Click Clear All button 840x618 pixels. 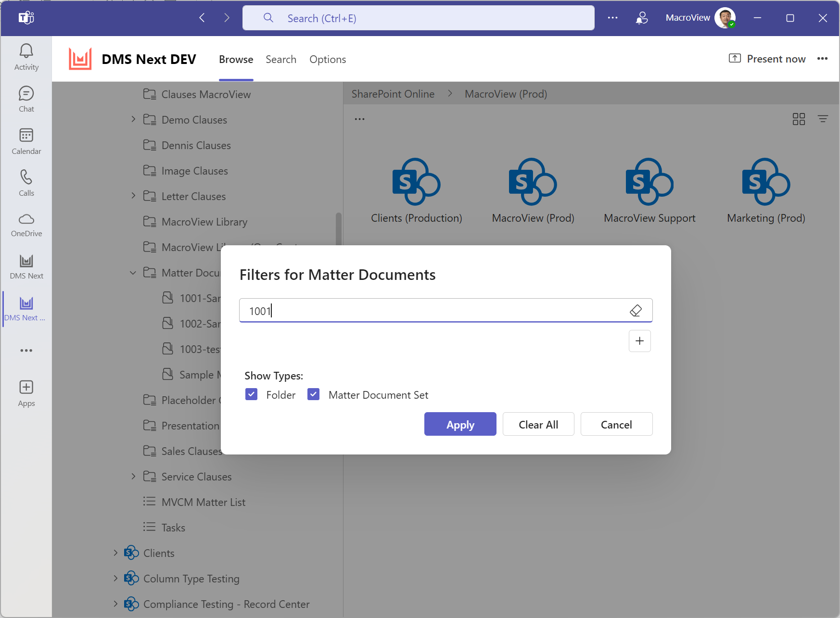538,424
